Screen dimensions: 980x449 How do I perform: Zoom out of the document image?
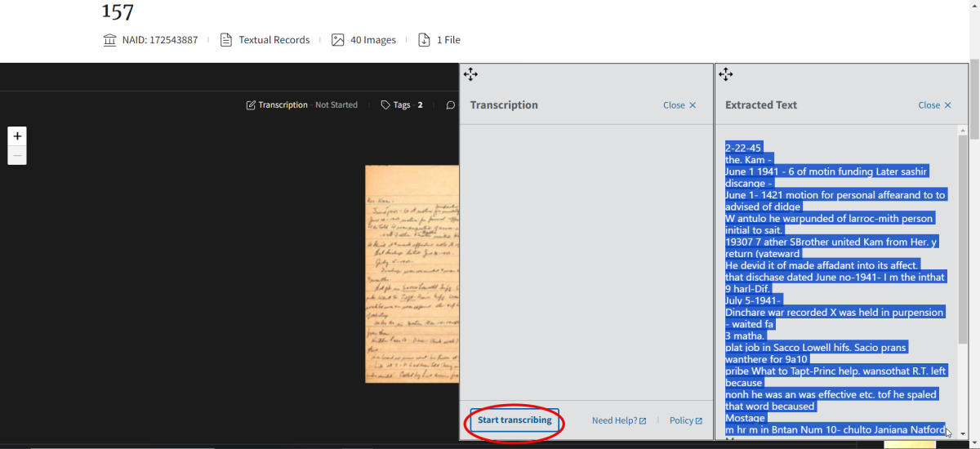pyautogui.click(x=17, y=155)
